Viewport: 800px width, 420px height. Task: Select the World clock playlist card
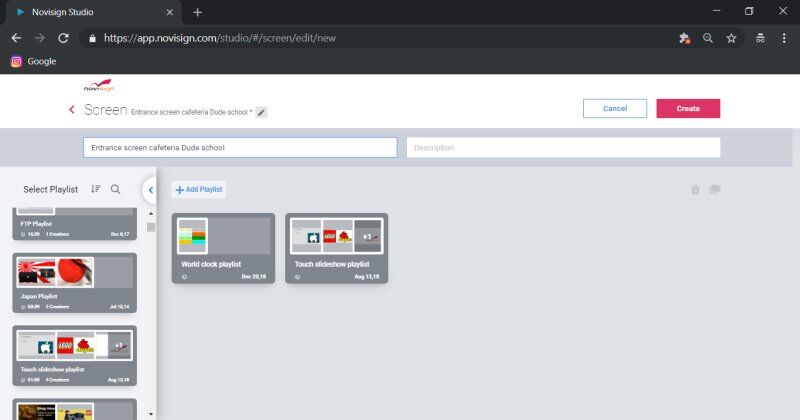point(224,247)
